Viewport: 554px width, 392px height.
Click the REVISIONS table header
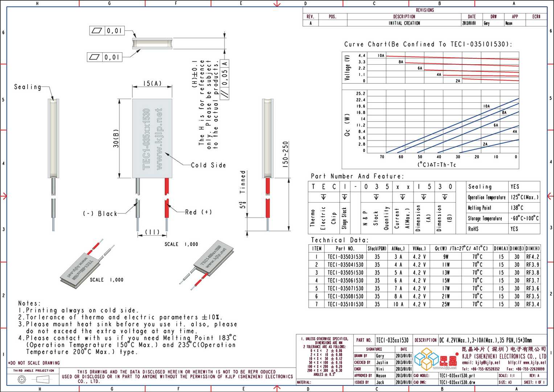(x=425, y=10)
